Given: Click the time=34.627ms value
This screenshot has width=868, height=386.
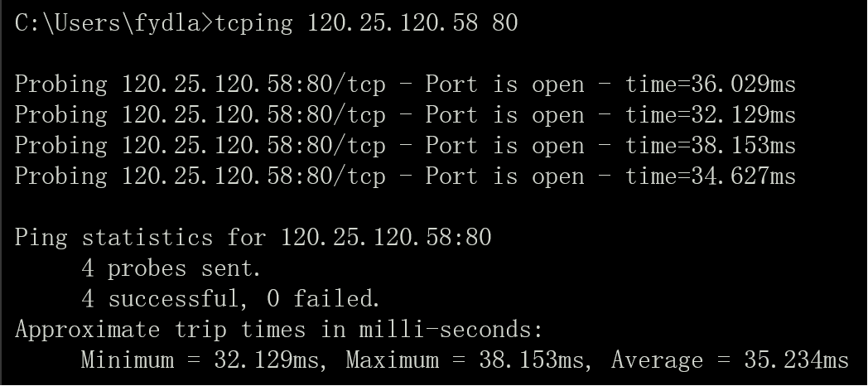Looking at the screenshot, I should pyautogui.click(x=711, y=176).
